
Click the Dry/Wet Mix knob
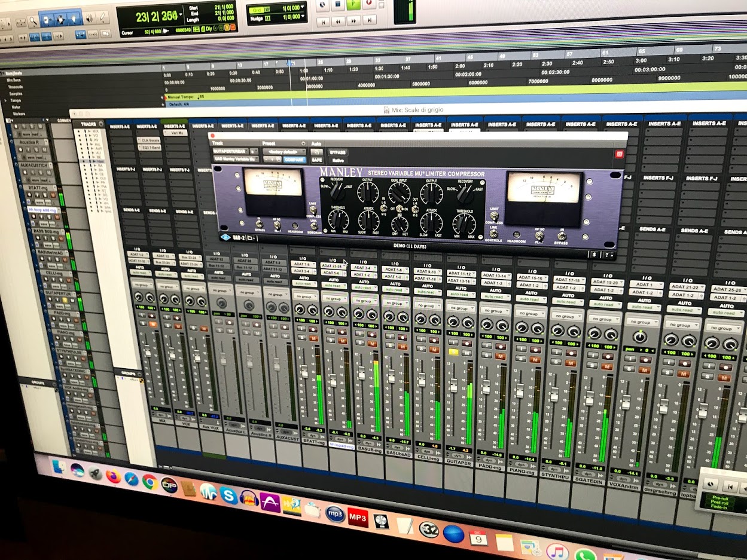tap(400, 225)
